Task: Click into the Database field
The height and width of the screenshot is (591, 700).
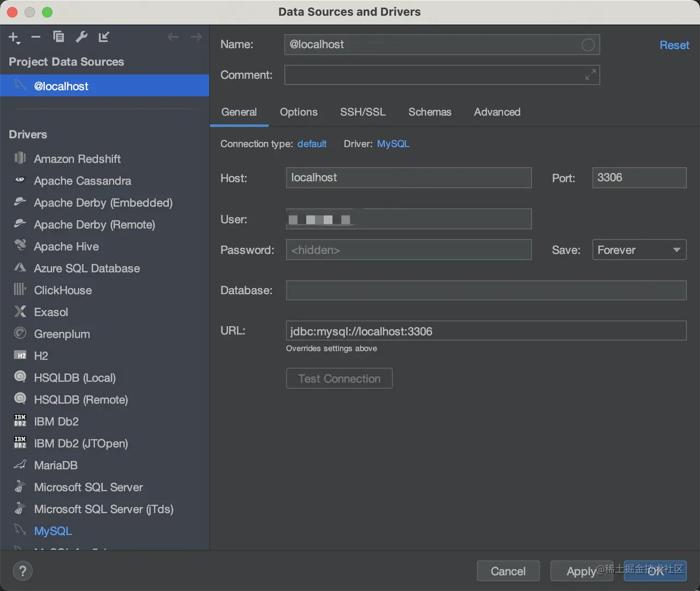Action: pyautogui.click(x=486, y=290)
